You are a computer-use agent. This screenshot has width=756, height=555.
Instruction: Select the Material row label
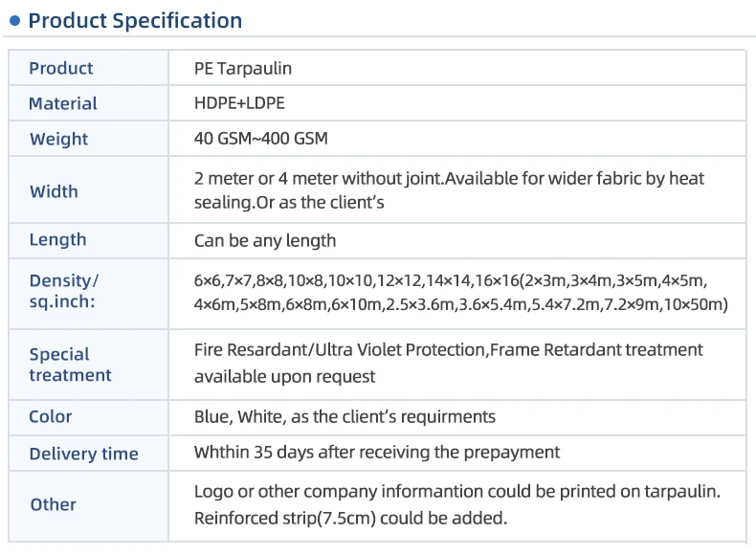[63, 103]
